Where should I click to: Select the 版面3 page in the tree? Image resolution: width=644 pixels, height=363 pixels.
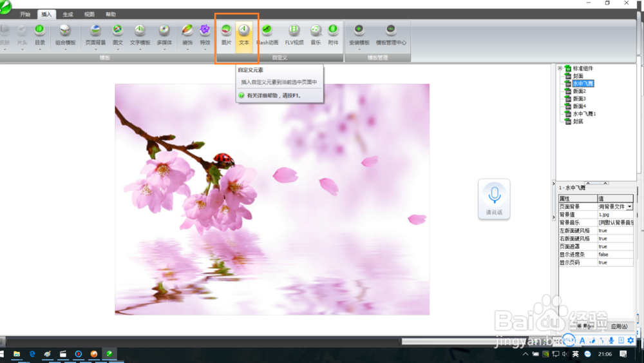579,99
